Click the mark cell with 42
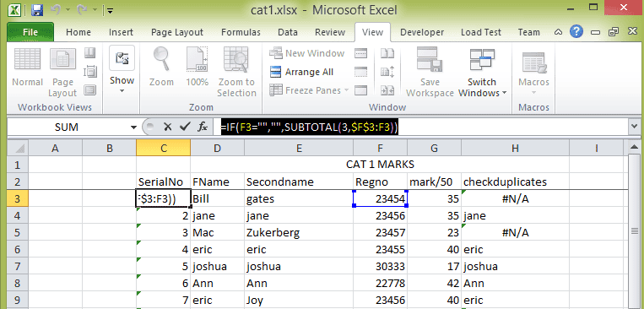The height and width of the screenshot is (309, 644). click(x=434, y=284)
